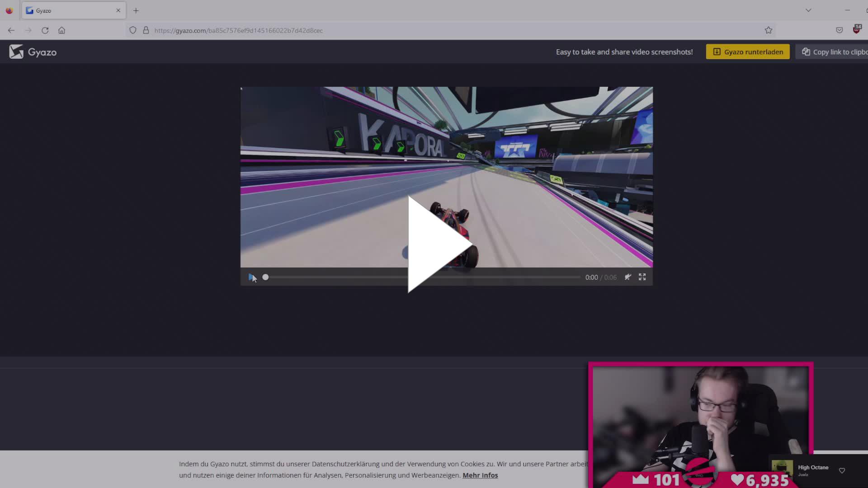This screenshot has width=868, height=488.
Task: Open the uBlock Origin extension icon
Action: pyautogui.click(x=856, y=30)
